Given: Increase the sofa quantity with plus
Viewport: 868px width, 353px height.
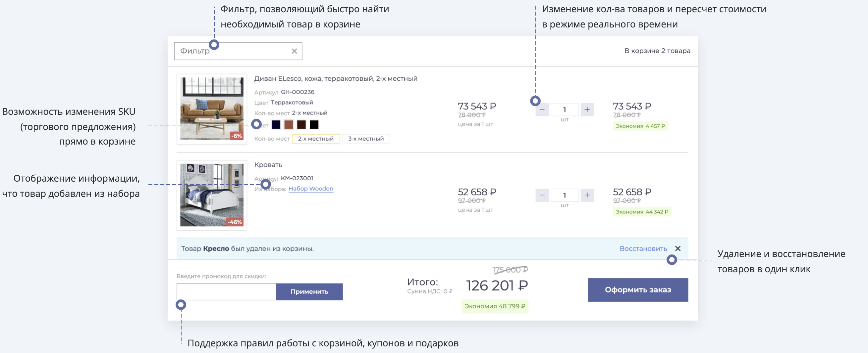Looking at the screenshot, I should point(587,110).
